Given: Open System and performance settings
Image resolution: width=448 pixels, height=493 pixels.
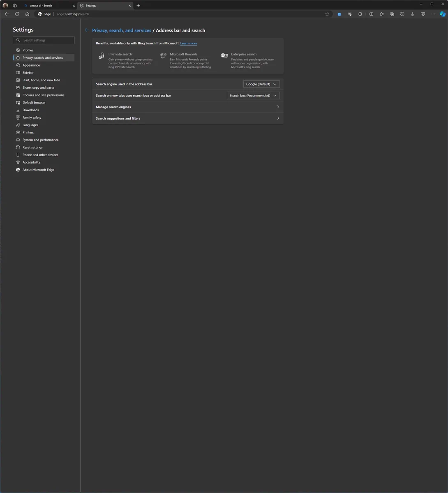Looking at the screenshot, I should click(44, 140).
